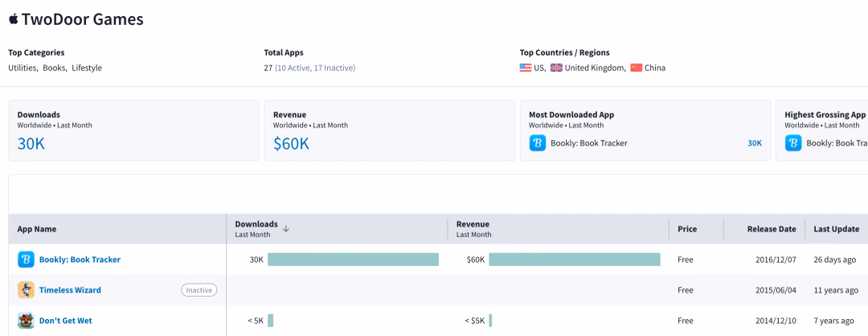Click '11 years ago' last update cell

tap(835, 290)
